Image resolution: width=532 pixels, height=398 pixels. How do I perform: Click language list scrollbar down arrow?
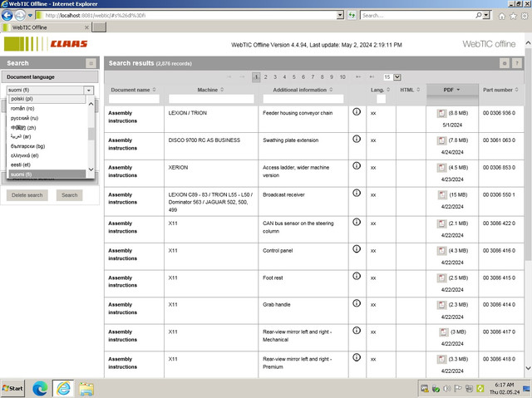[91, 170]
